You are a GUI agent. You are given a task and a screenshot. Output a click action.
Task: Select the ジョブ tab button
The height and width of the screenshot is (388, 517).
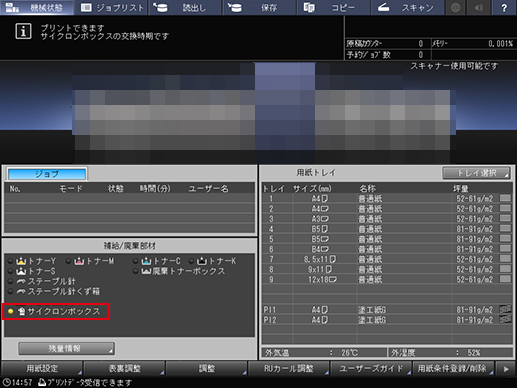(x=47, y=174)
